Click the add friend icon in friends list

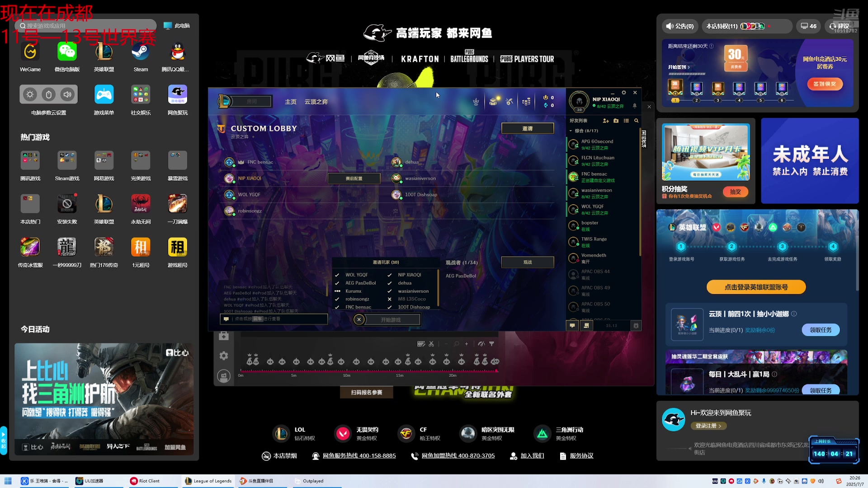606,121
